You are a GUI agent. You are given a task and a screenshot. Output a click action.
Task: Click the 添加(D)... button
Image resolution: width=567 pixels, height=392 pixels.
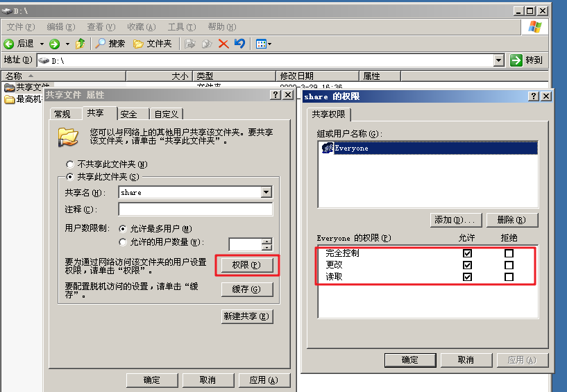456,220
